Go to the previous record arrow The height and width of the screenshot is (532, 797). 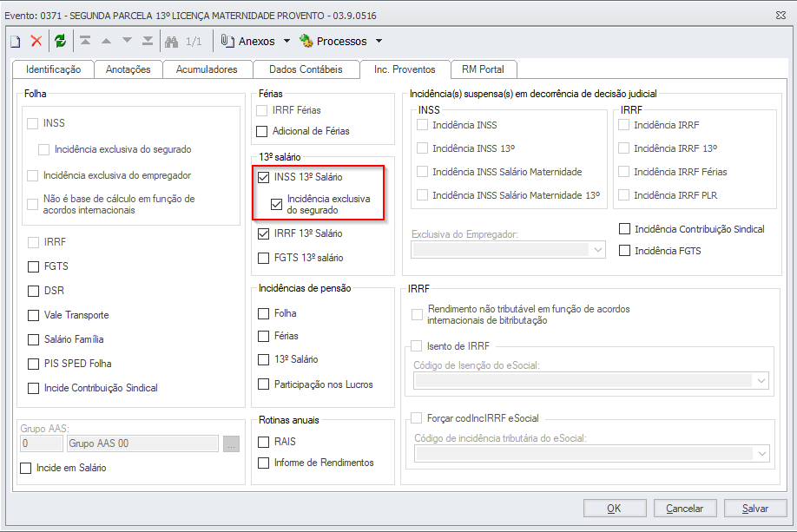106,42
